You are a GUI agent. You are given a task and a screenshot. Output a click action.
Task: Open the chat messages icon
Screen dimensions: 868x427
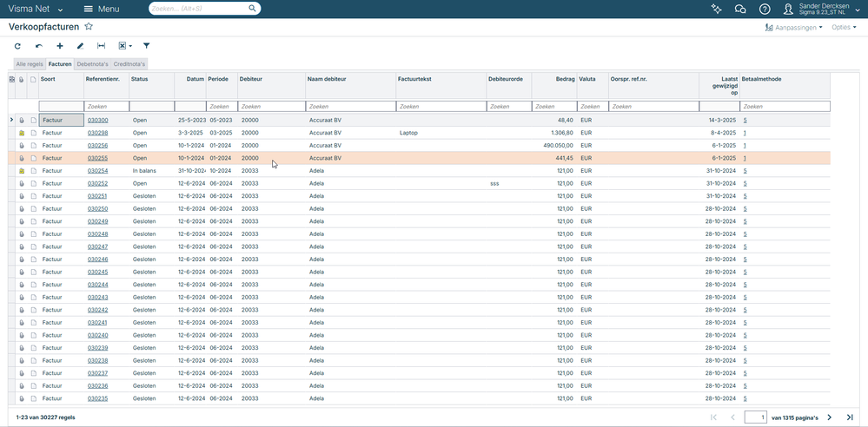[740, 9]
